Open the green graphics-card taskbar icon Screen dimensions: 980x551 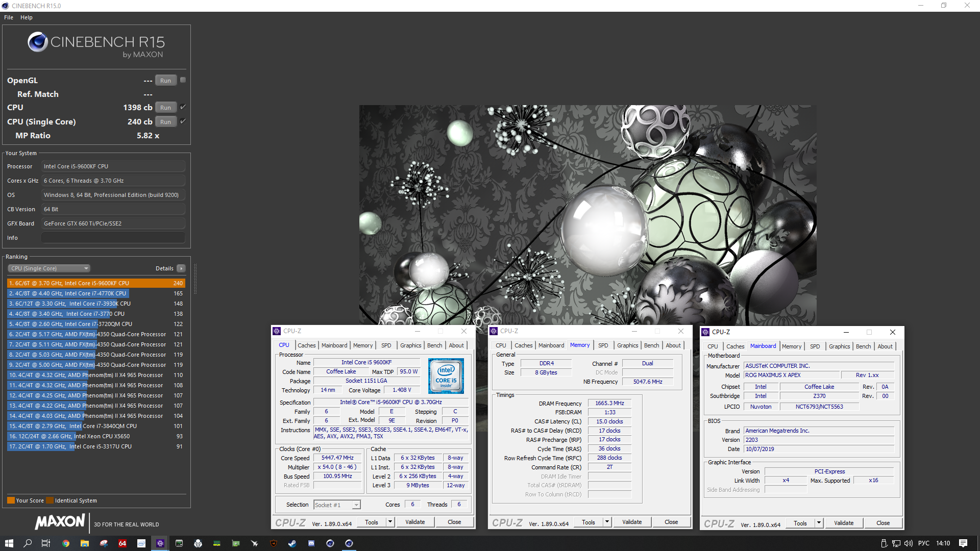pyautogui.click(x=236, y=543)
